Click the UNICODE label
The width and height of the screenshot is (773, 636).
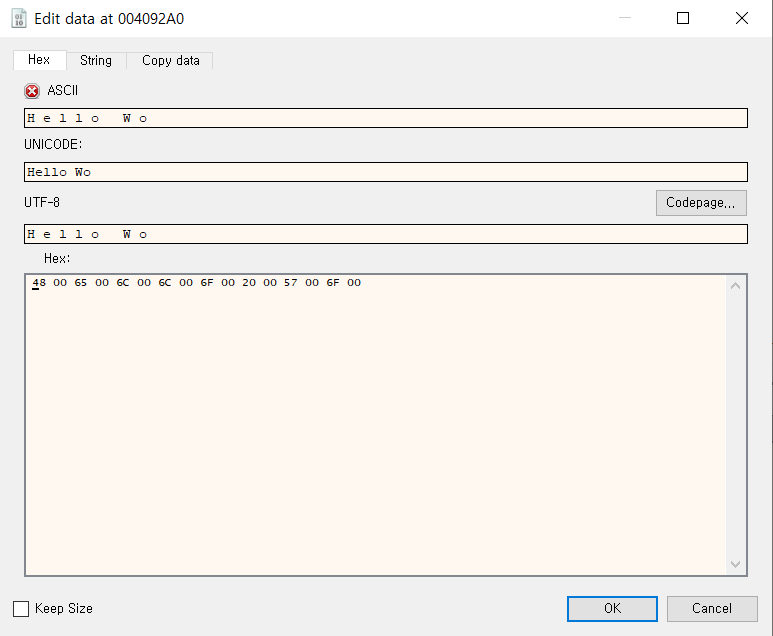pos(53,144)
